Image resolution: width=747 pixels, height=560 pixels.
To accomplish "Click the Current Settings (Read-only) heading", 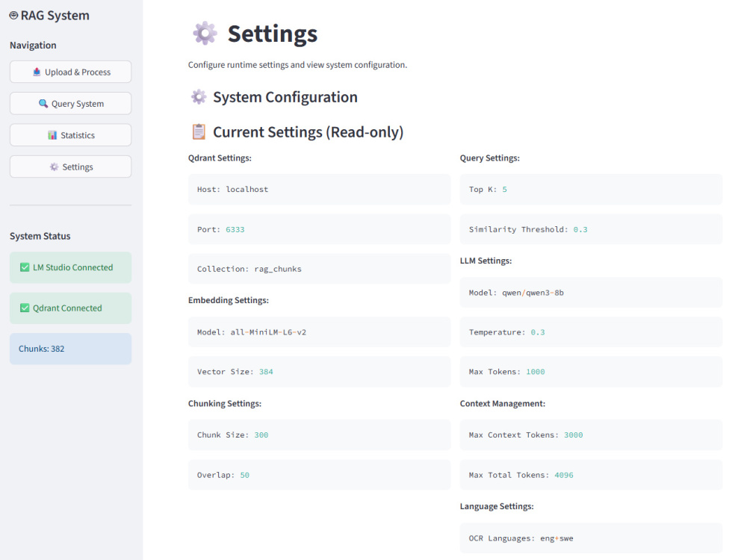I will coord(308,132).
